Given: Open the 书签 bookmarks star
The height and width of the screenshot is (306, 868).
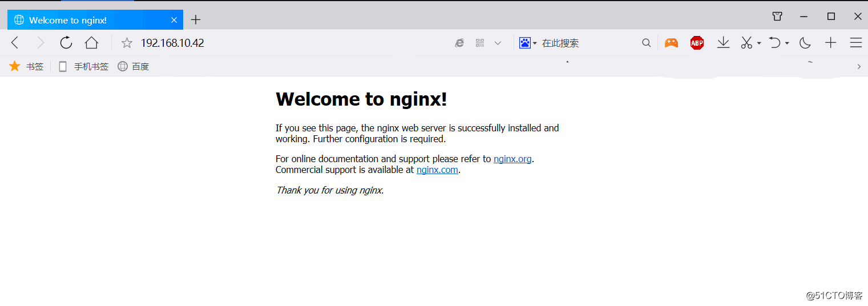Looking at the screenshot, I should (x=26, y=66).
